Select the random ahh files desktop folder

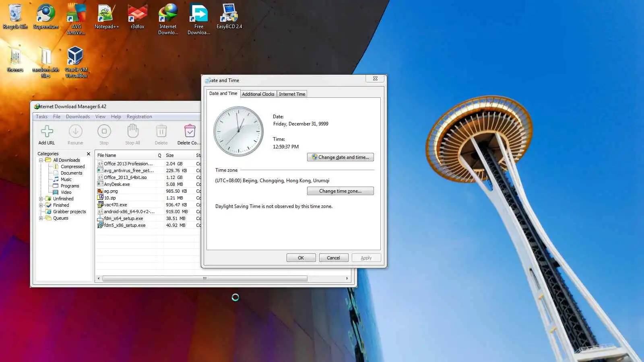[x=45, y=62]
